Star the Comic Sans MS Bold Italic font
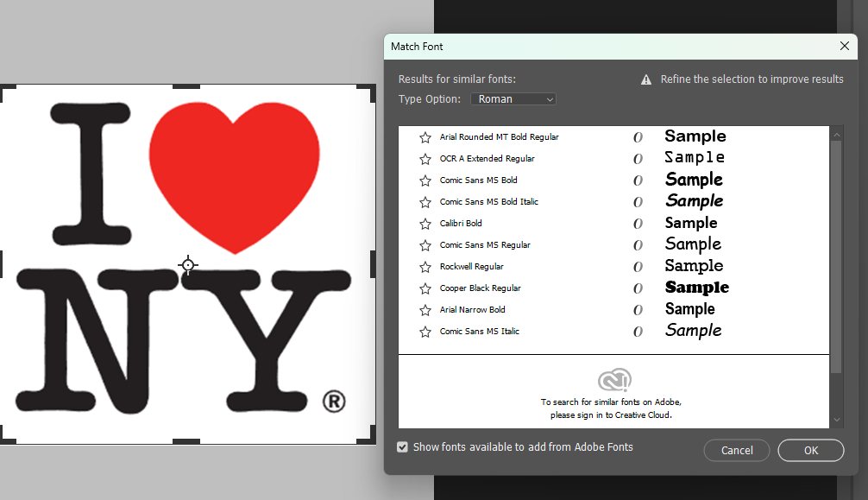Screen dimensions: 868x500 tap(425, 202)
